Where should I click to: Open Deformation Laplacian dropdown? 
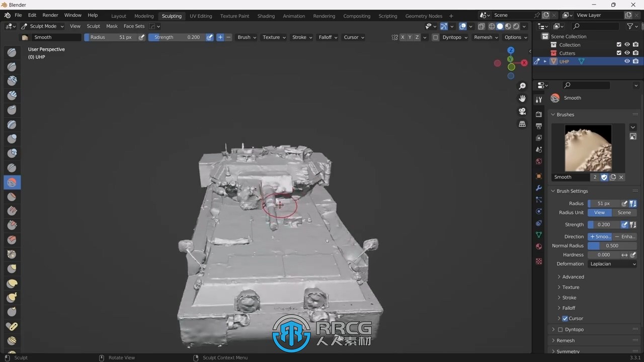tap(612, 264)
